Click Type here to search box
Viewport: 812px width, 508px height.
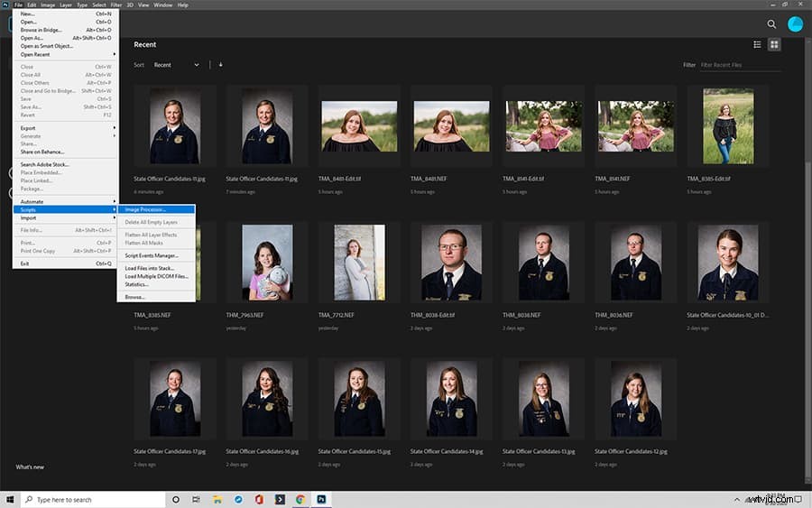[x=93, y=500]
